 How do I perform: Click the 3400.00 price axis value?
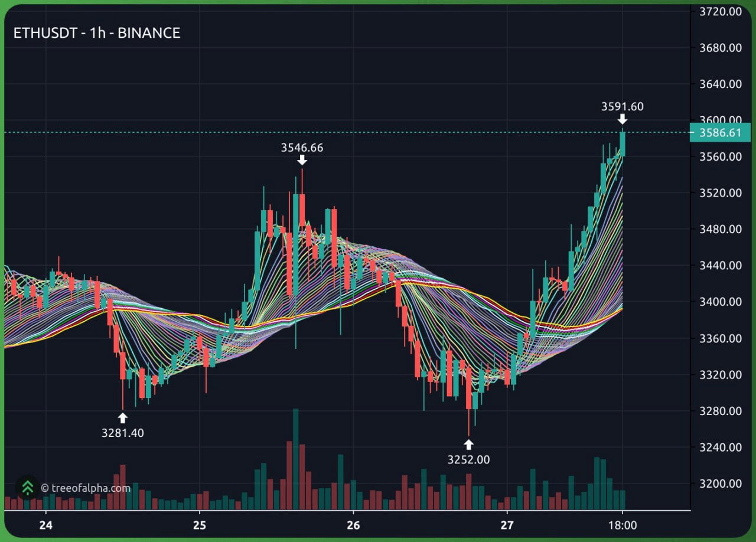[x=720, y=302]
